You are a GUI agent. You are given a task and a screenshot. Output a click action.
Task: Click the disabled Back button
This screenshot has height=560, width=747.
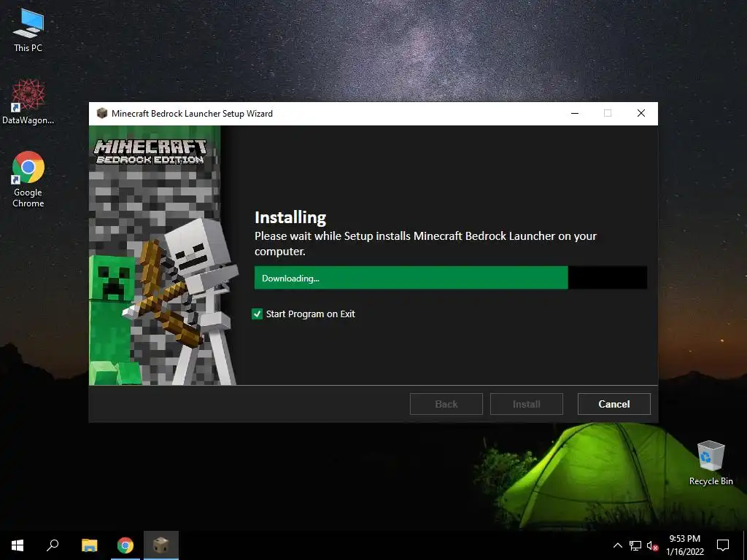[x=446, y=404]
